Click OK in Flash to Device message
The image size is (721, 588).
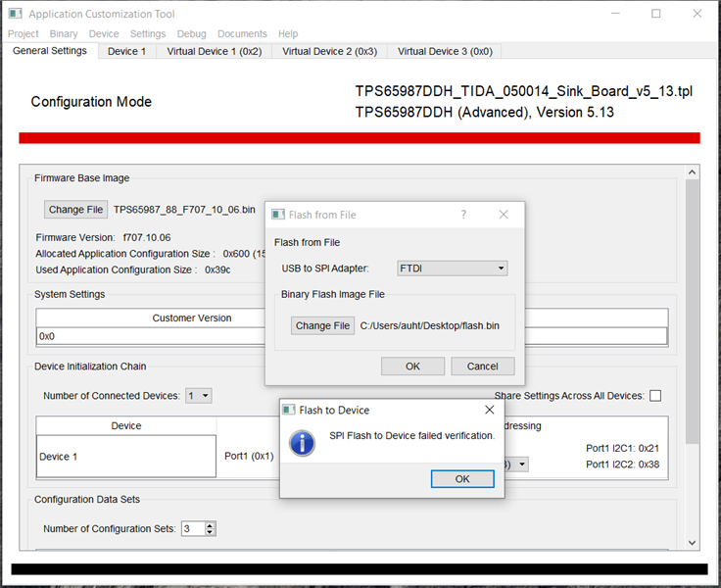click(462, 479)
